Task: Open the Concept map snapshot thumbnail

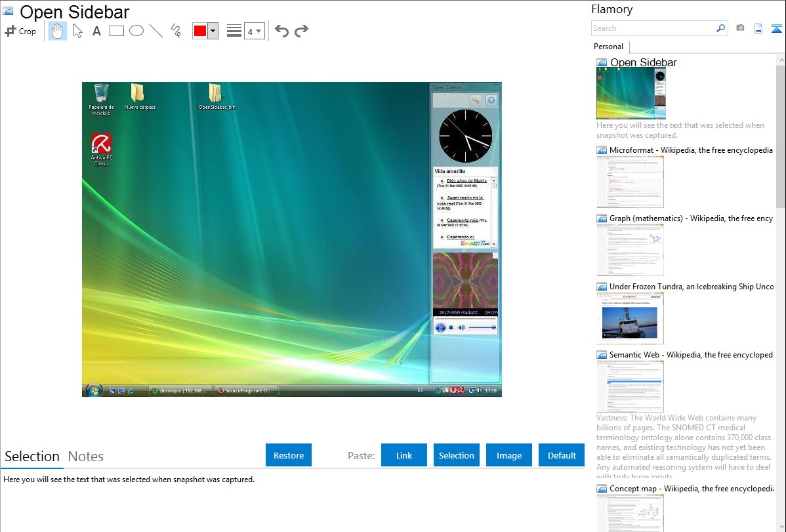Action: 630,513
